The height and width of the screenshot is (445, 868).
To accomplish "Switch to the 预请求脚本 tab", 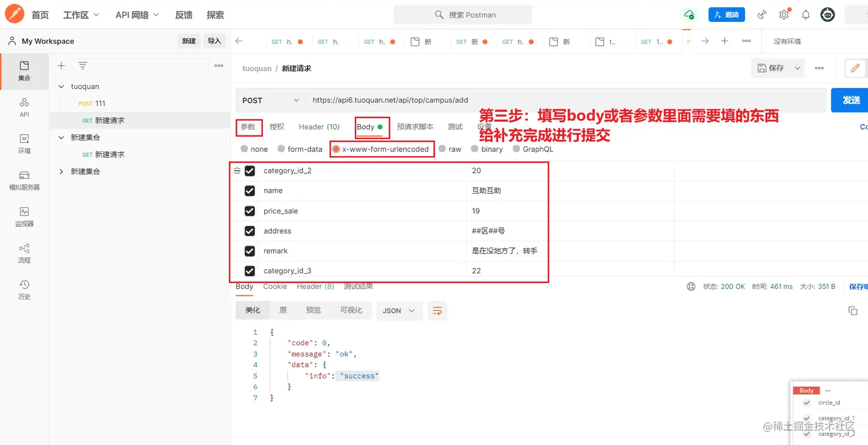I will point(415,127).
